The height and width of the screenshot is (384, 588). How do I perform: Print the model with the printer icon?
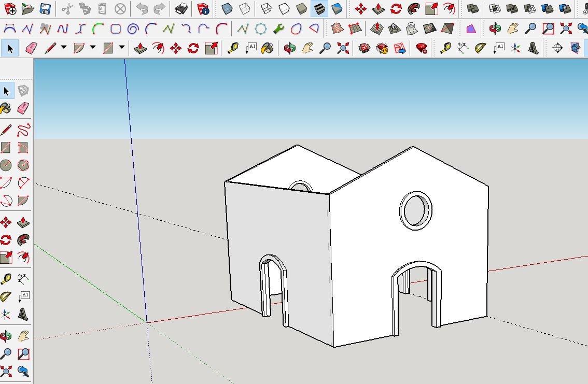[x=181, y=9]
